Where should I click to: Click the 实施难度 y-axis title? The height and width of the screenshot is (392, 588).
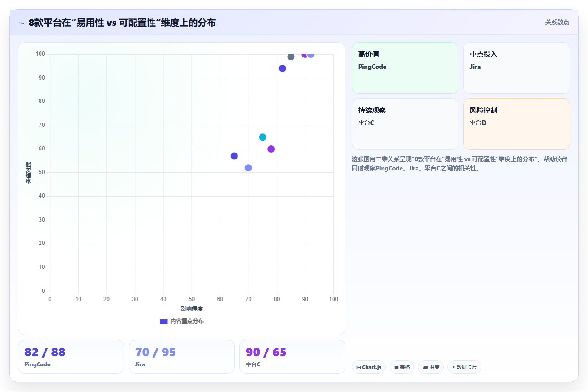click(x=28, y=173)
